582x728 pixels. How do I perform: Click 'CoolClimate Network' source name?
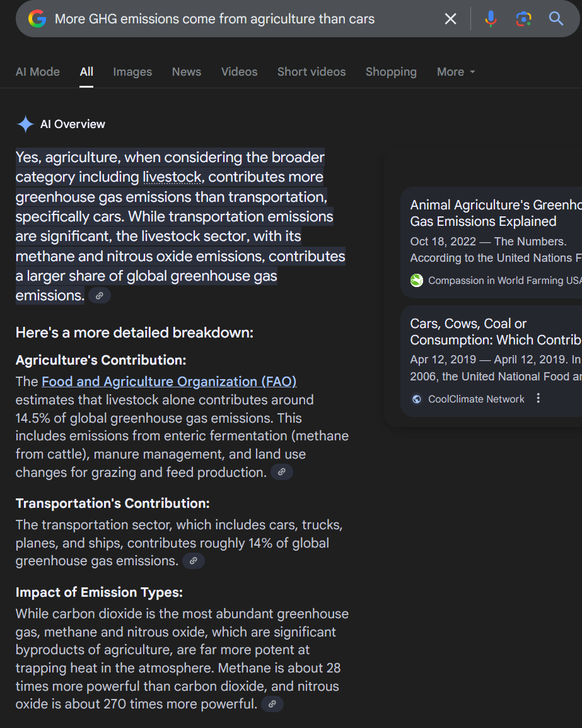(476, 399)
